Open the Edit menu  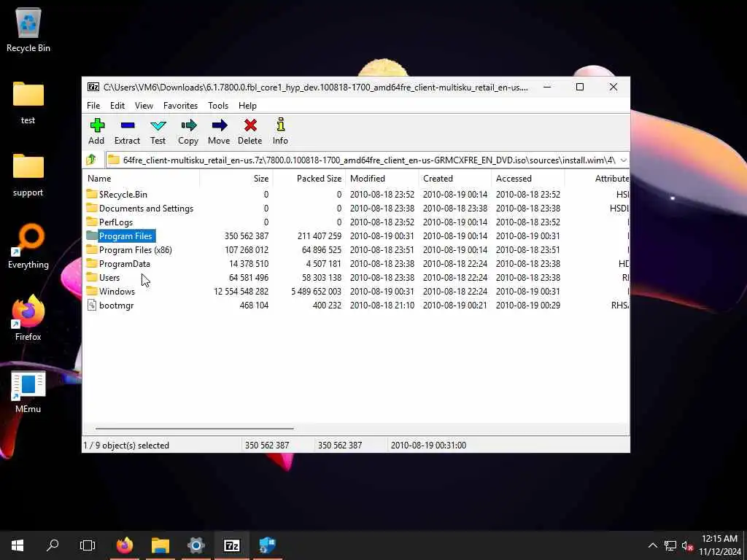[x=117, y=106]
